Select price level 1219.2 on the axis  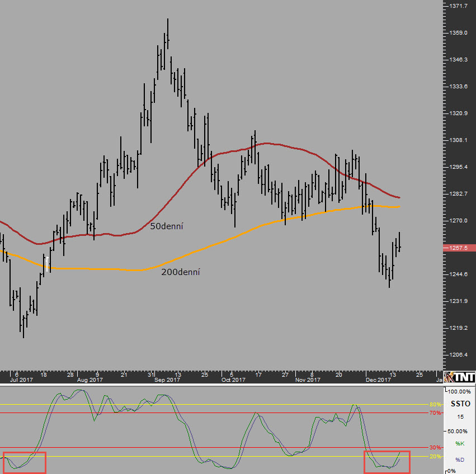coord(459,328)
